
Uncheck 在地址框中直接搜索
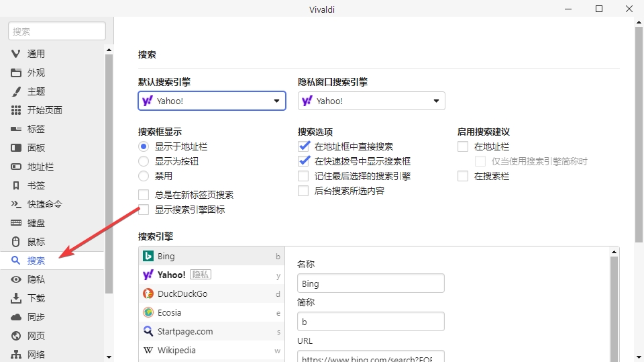pos(303,146)
